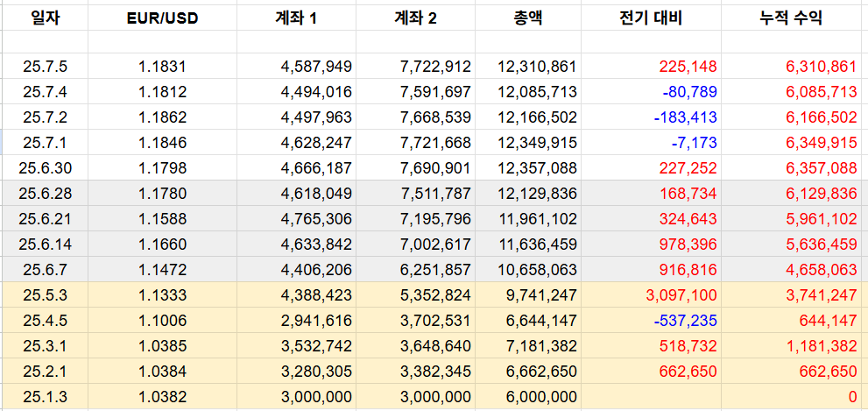
Task: Select the exchange rate cell 1.1798
Action: 162,168
